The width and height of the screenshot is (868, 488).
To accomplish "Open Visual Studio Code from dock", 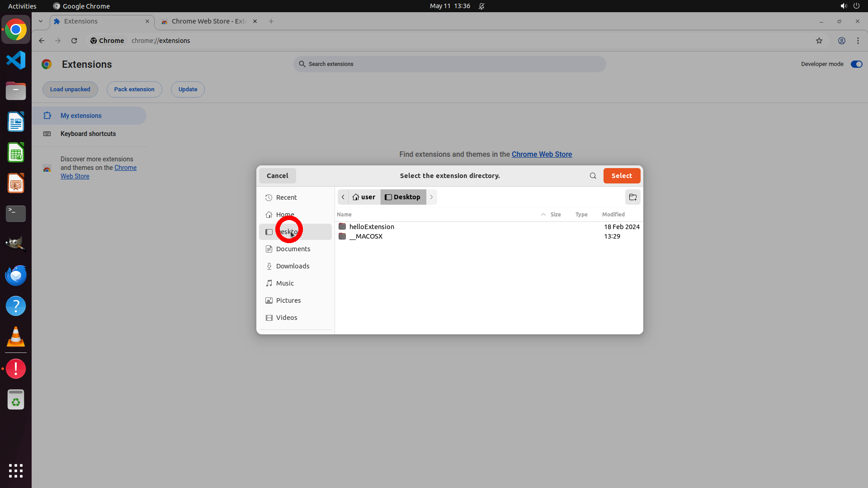I will [x=16, y=61].
